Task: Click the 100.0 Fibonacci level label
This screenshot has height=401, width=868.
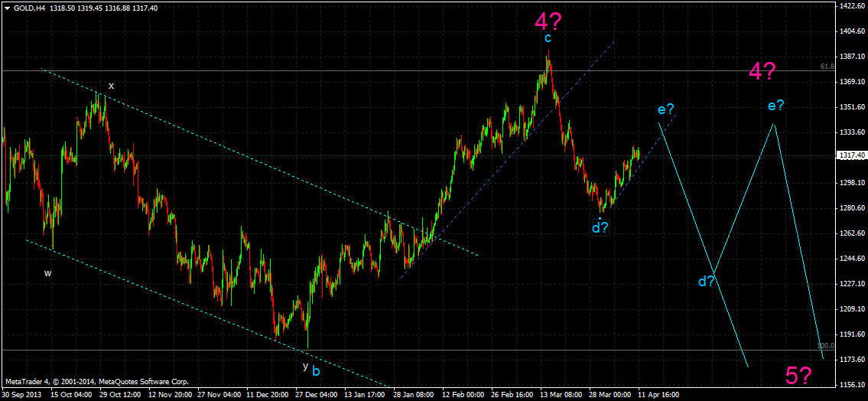Action: click(825, 346)
